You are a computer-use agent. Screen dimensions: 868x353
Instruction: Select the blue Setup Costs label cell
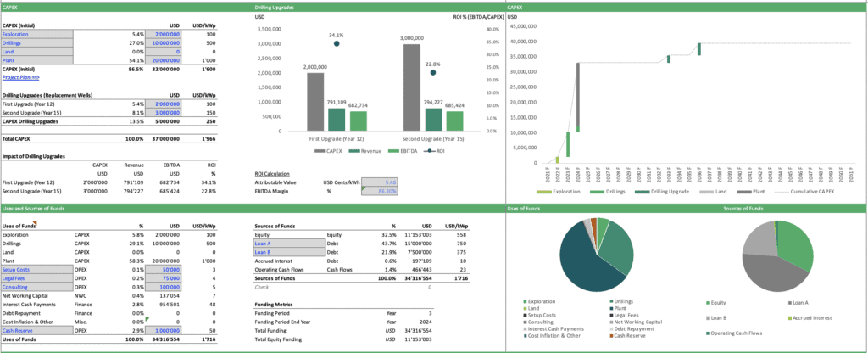click(x=37, y=269)
